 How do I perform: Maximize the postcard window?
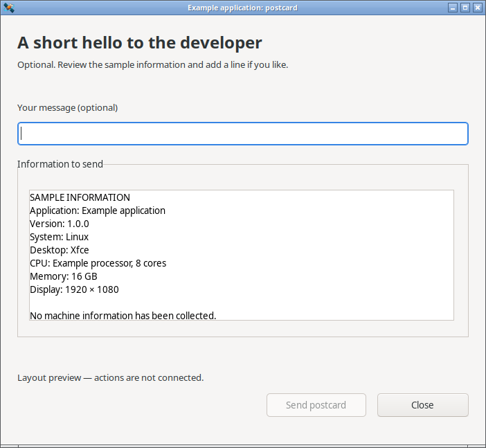click(x=465, y=8)
